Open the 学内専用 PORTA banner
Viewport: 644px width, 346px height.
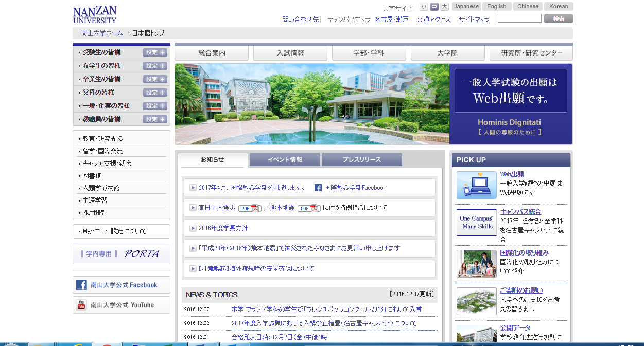click(121, 253)
